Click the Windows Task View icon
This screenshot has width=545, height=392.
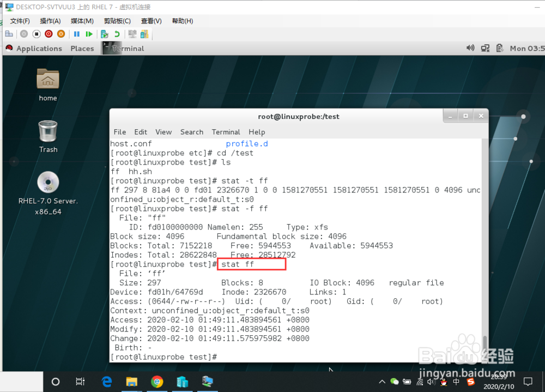(80, 382)
